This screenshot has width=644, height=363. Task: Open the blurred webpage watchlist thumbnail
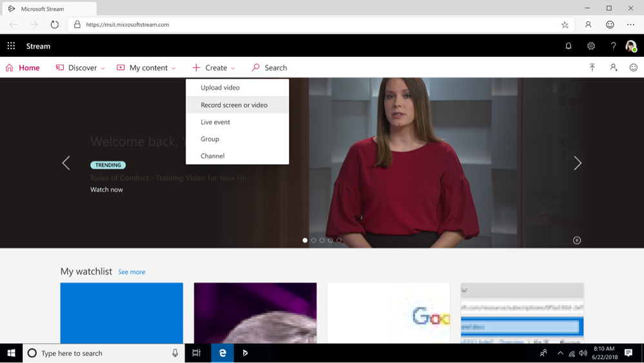(x=522, y=313)
